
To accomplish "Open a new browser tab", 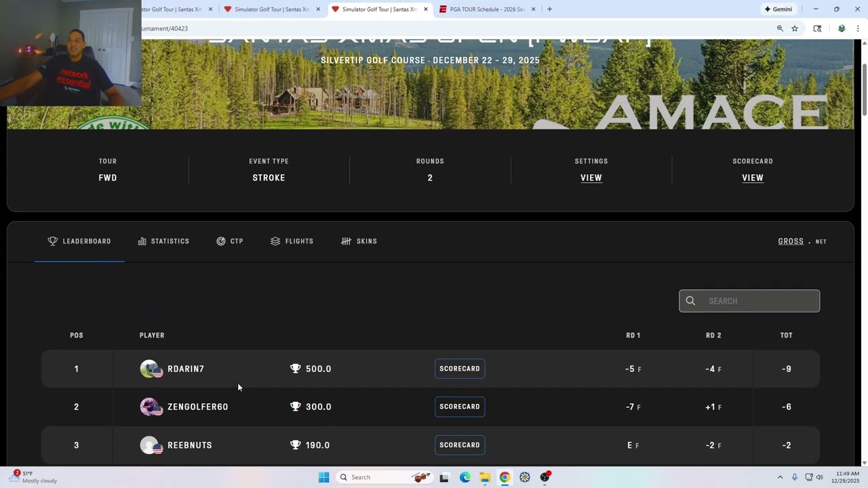I will click(549, 9).
